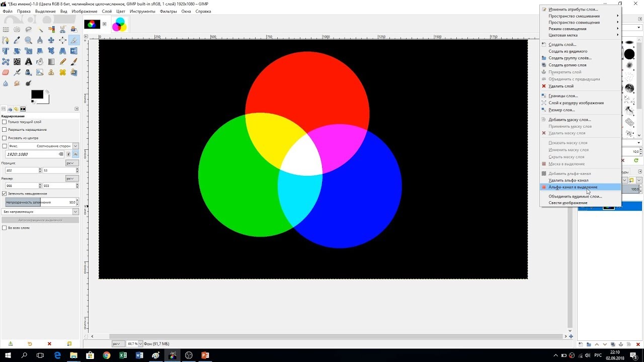Expand 'Пространство смешивания' submenu
Screen dimensions: 644x362
click(580, 16)
